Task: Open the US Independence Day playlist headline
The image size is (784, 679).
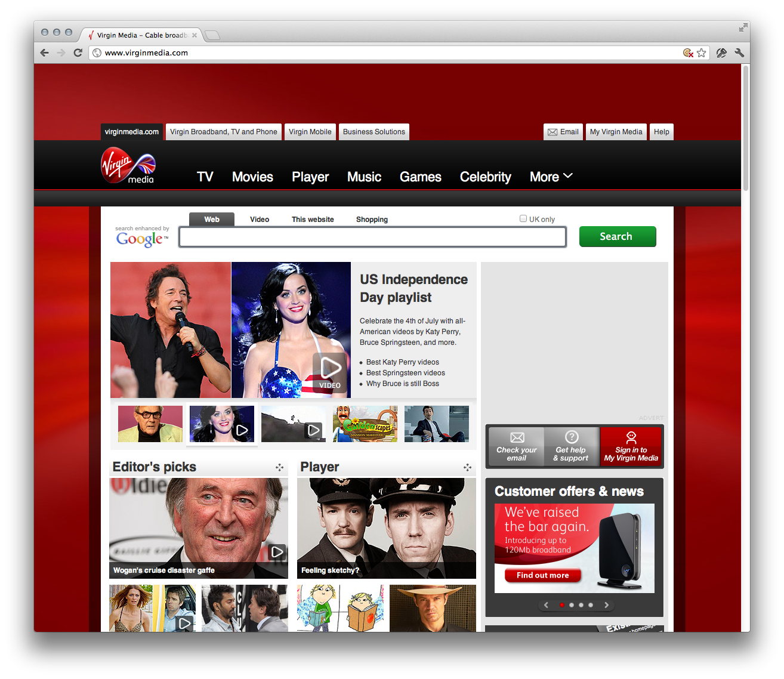Action: [413, 288]
